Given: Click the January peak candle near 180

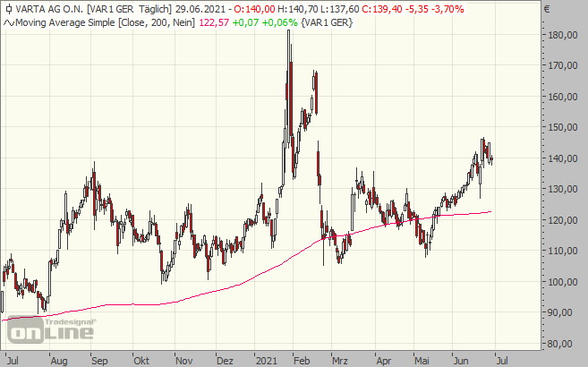Looking at the screenshot, I should click(288, 86).
